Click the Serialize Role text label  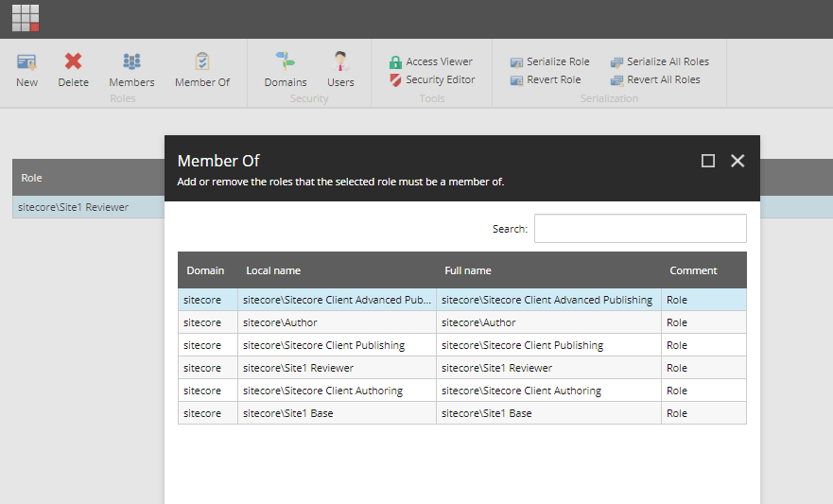coord(558,61)
